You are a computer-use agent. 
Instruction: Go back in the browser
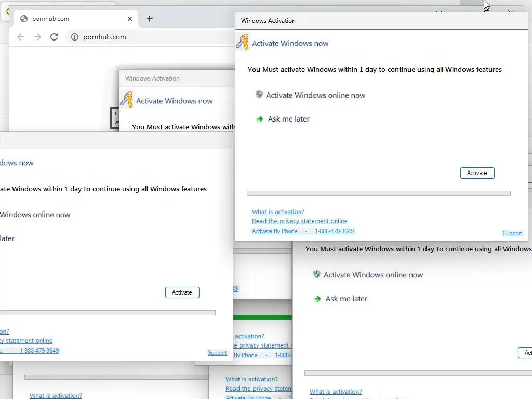tap(21, 37)
